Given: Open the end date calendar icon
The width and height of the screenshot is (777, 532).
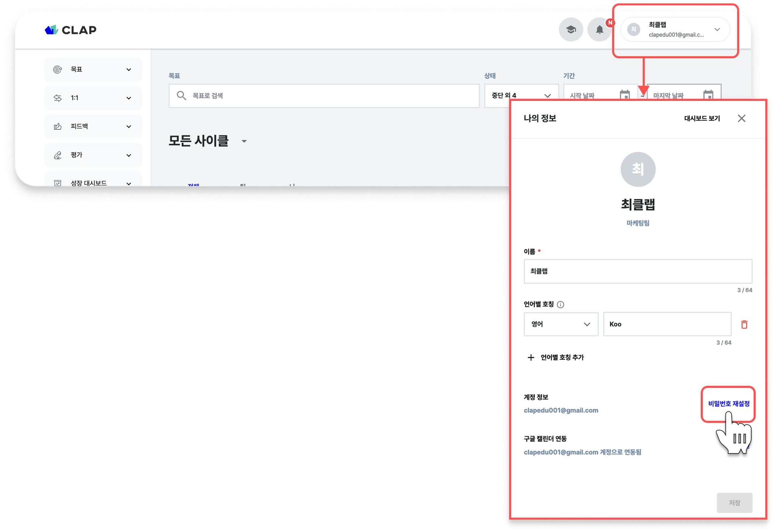Looking at the screenshot, I should 708,95.
